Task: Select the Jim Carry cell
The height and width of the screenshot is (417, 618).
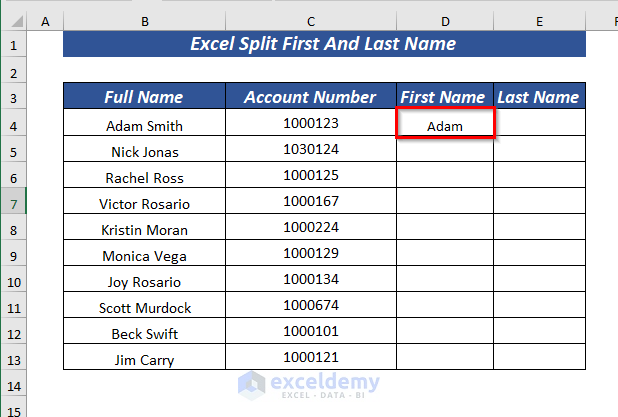Action: point(144,358)
